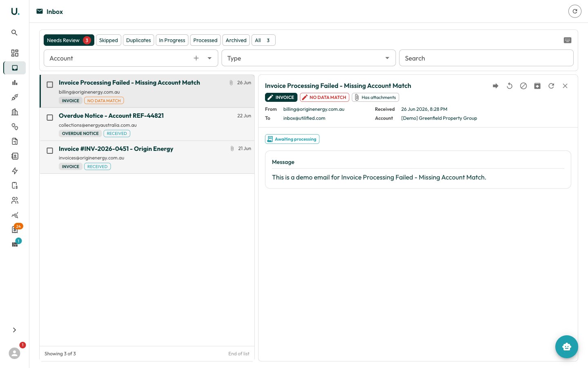Open the plug connections icon in sidebar
This screenshot has width=588, height=368.
(15, 97)
